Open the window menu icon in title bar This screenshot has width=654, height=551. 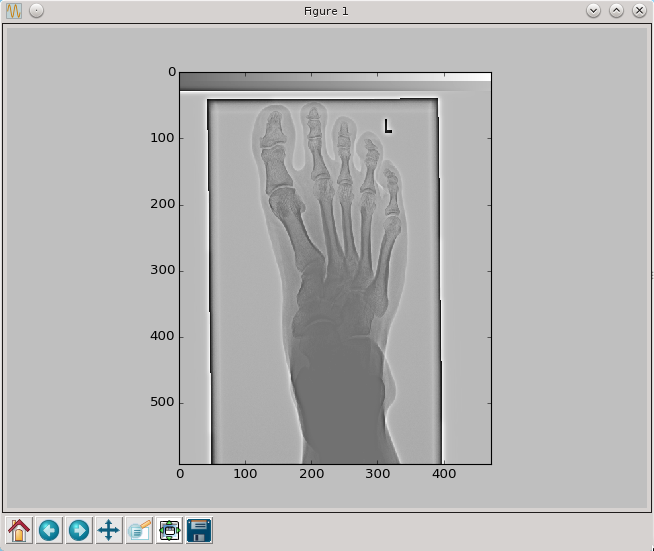coord(15,11)
